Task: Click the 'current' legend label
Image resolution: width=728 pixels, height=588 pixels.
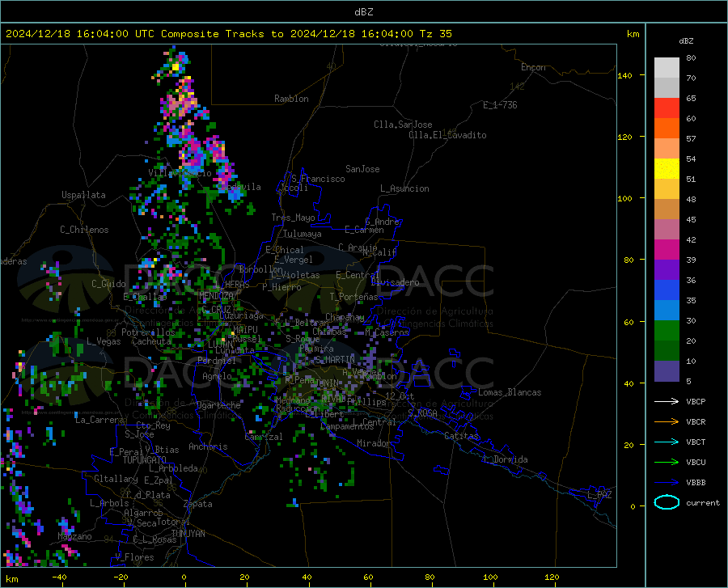Action: [x=703, y=502]
